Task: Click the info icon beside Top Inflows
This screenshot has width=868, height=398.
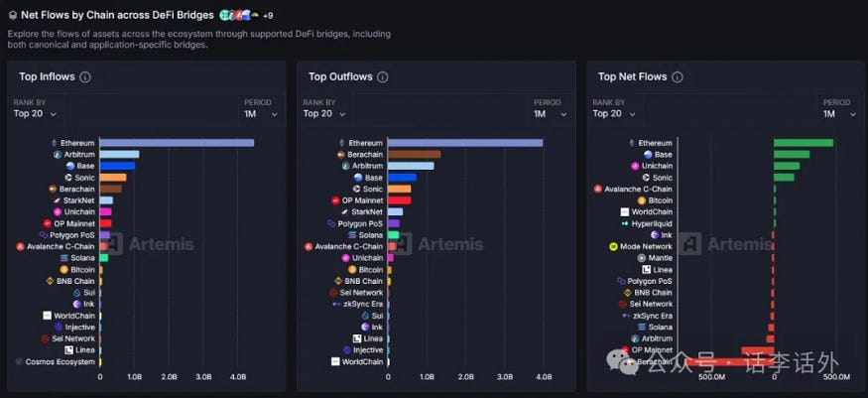Action: click(x=85, y=77)
